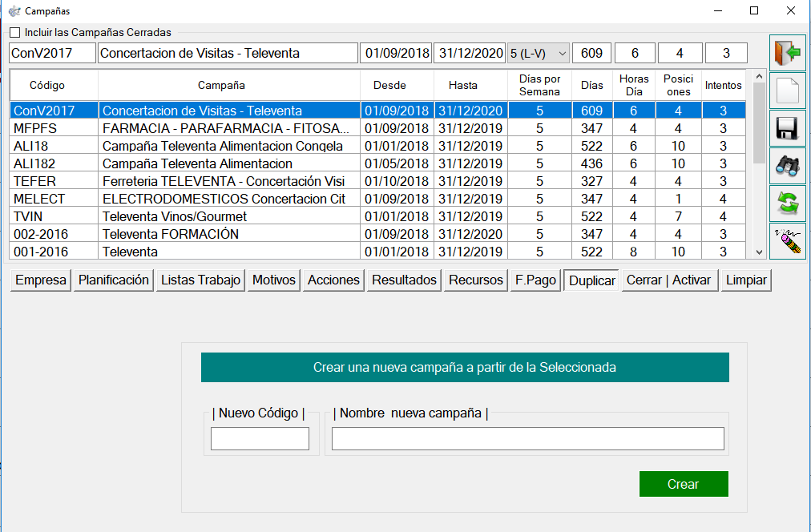811x532 pixels.
Task: Select the ALI182 campaign row
Action: coord(377,163)
